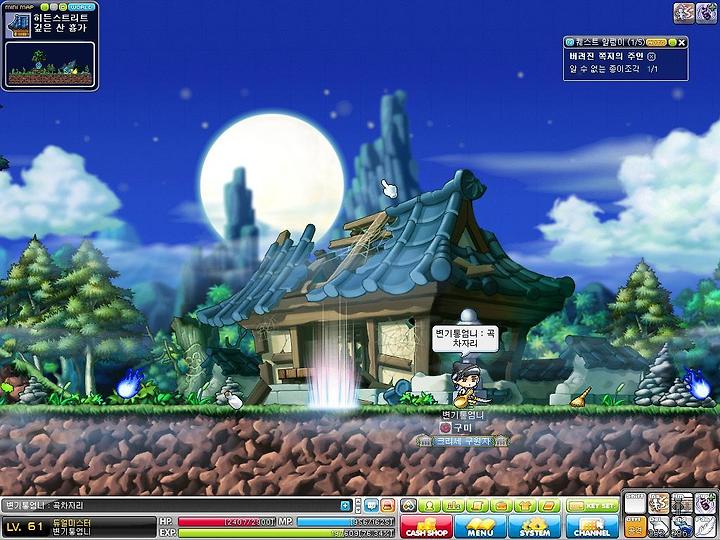The height and width of the screenshot is (540, 720).
Task: Click the second active buff icon top right
Action: [706, 13]
